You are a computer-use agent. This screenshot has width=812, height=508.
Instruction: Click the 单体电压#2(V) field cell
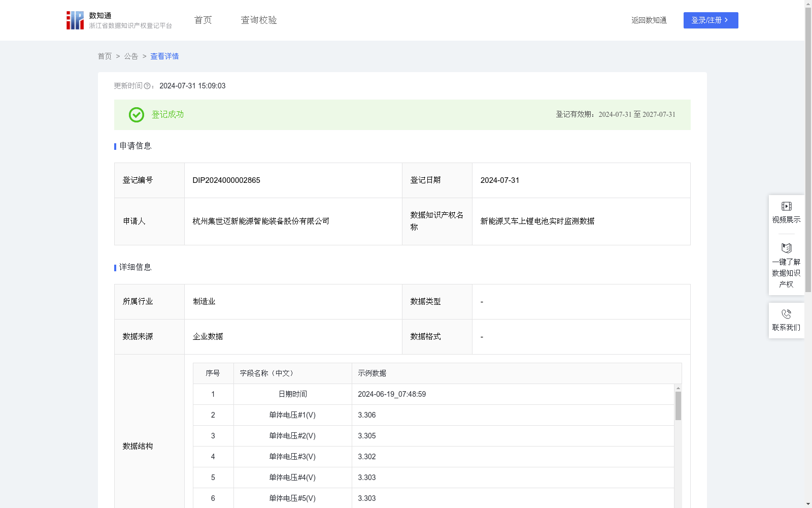pos(292,436)
